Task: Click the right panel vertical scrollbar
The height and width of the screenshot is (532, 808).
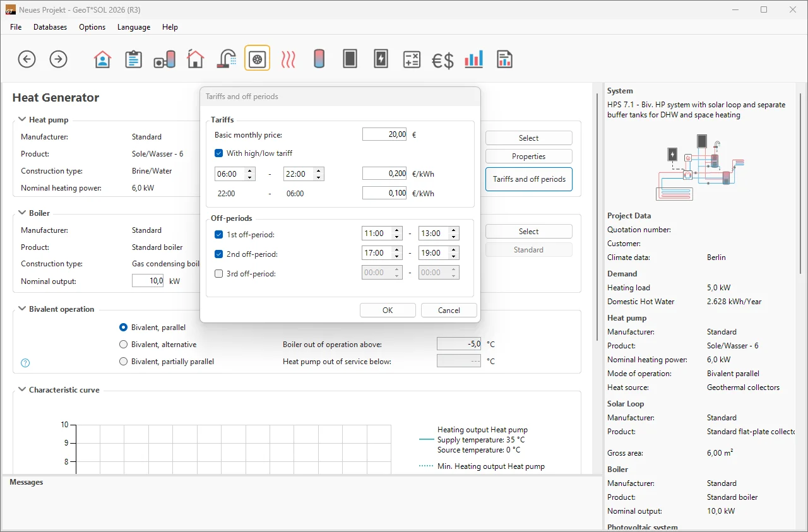Action: coord(800,183)
